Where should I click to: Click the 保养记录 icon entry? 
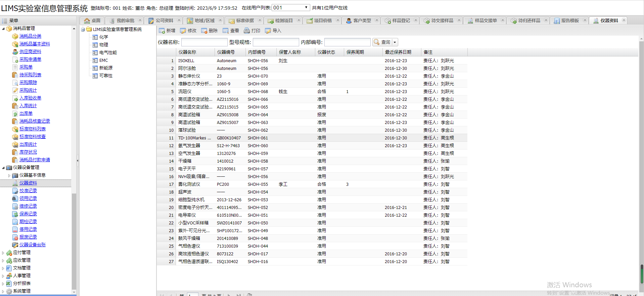tap(15, 214)
